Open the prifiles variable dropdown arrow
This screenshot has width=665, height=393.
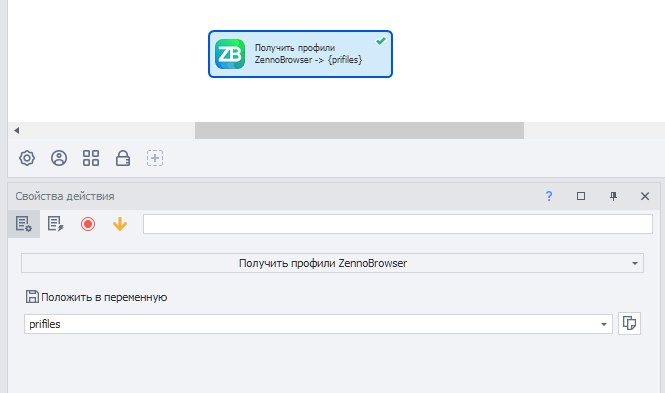[604, 324]
